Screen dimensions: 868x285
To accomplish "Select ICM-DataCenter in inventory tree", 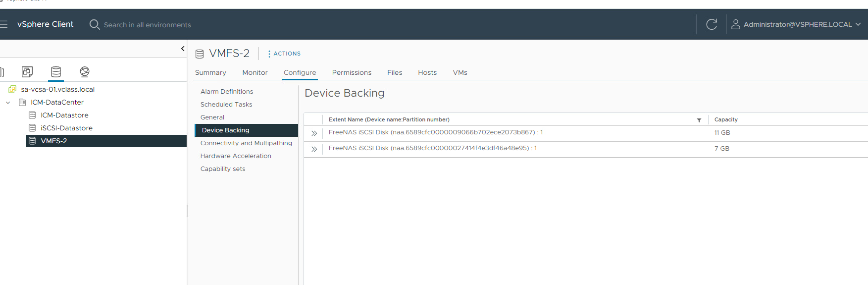I will coord(57,102).
